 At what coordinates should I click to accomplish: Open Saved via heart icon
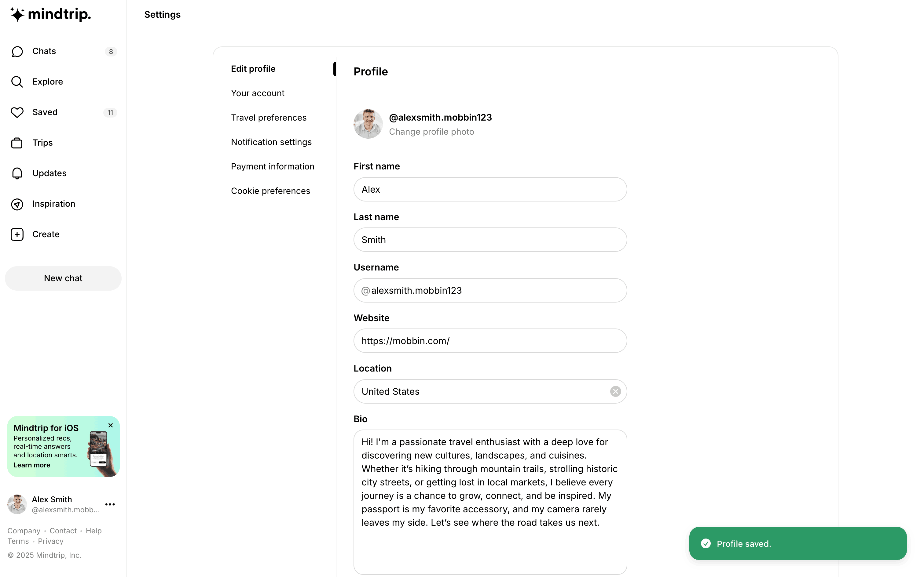(x=17, y=112)
